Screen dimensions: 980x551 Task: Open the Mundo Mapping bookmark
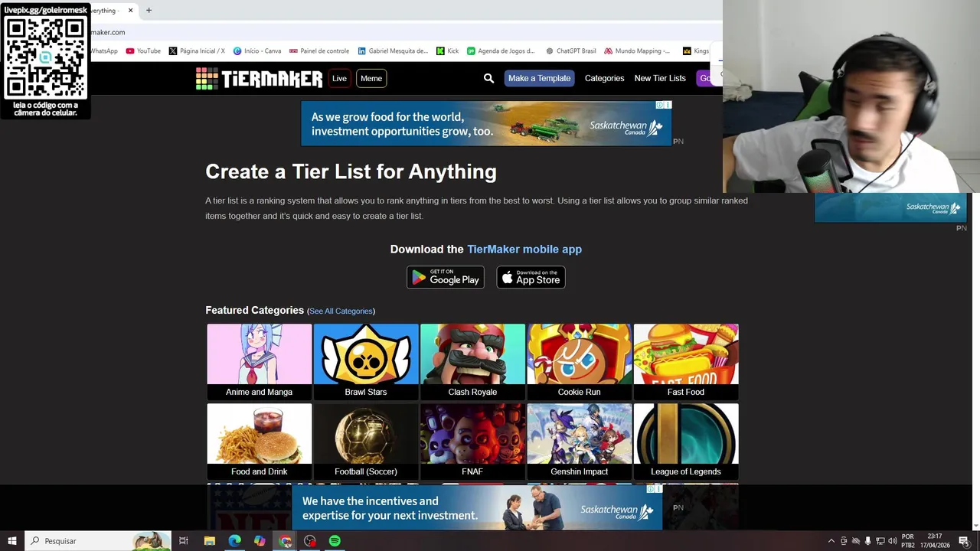[x=637, y=51]
